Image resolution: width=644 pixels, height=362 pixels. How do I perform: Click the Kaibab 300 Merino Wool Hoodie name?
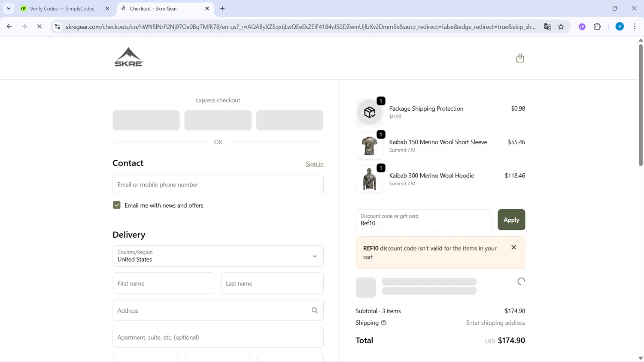point(431,175)
